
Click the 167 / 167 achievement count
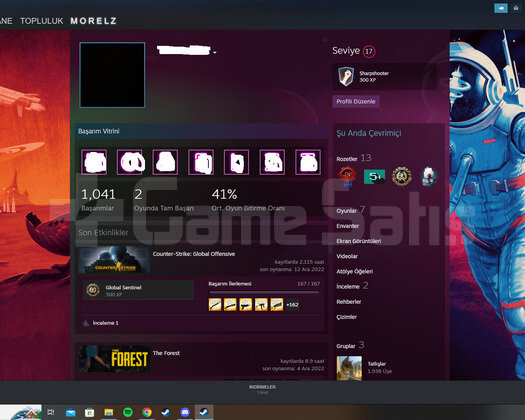point(308,284)
